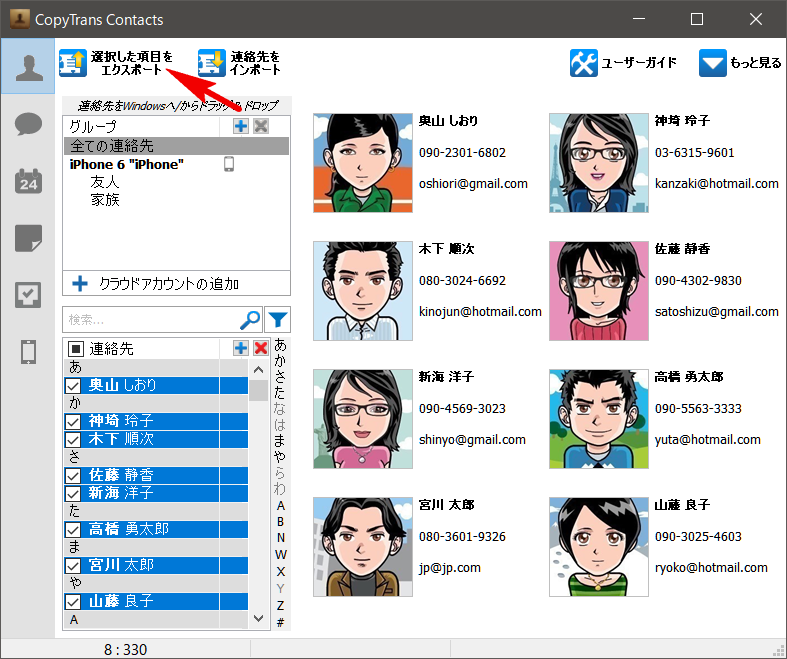Image resolution: width=787 pixels, height=659 pixels.
Task: Select the 家族 group
Action: (x=105, y=200)
